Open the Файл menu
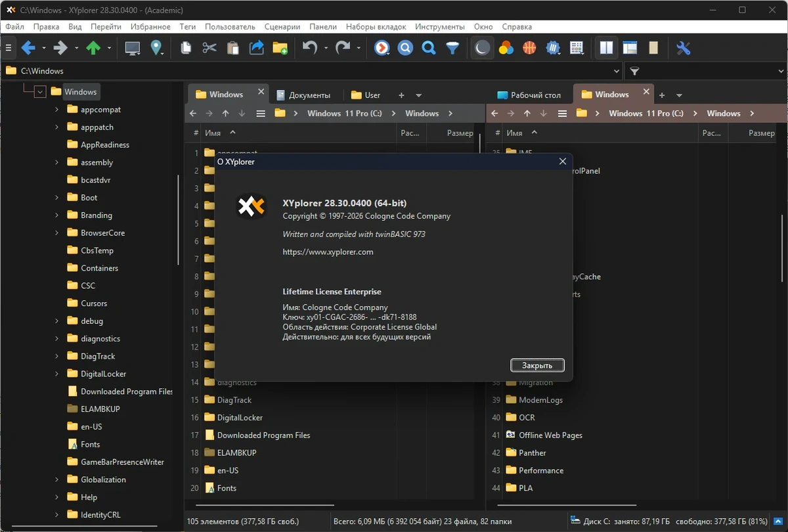Screen dimensions: 788x532 (x=14, y=27)
